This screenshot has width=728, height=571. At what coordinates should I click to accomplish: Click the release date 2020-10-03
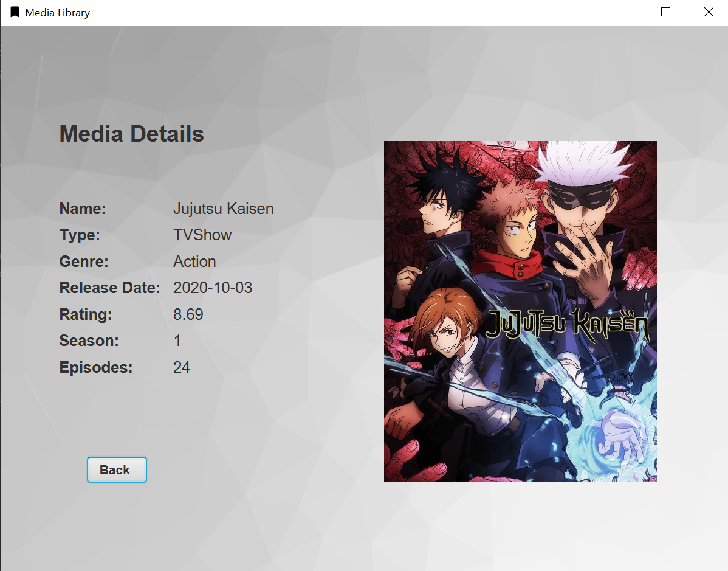tap(213, 288)
